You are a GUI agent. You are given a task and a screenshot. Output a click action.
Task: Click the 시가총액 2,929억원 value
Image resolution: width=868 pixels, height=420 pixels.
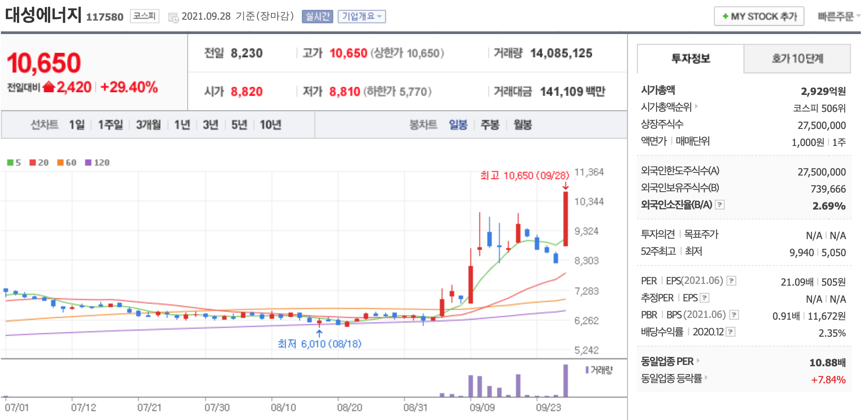[823, 91]
